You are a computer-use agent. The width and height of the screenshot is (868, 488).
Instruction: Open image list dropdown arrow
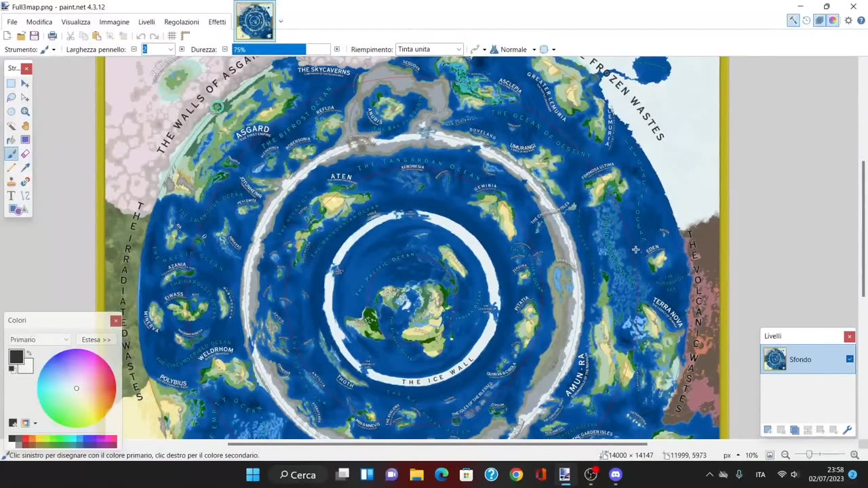tap(281, 21)
